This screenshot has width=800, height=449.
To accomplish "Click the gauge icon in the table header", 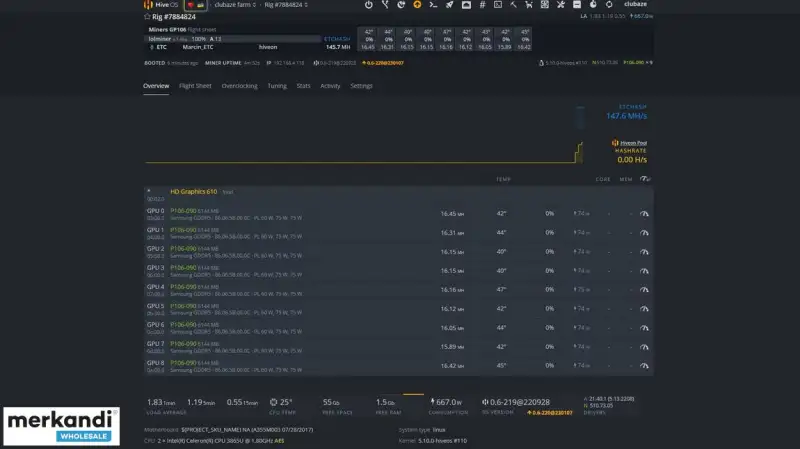I will point(645,179).
